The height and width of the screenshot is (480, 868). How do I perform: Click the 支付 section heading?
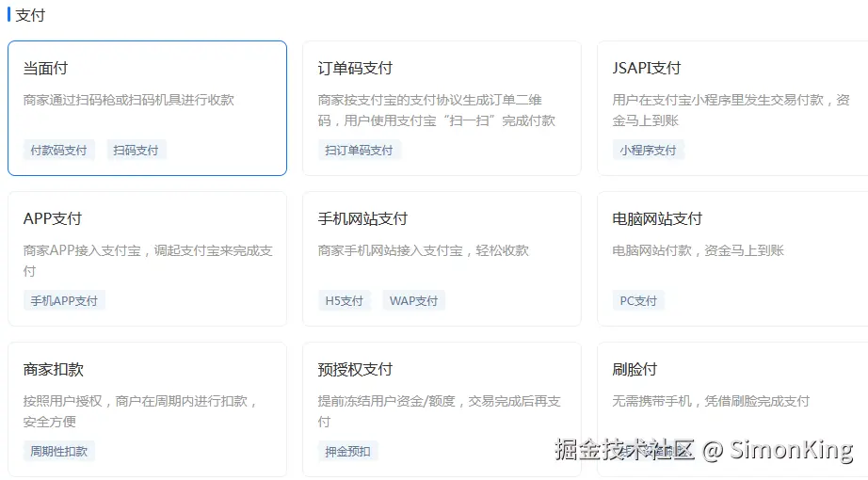[30, 15]
